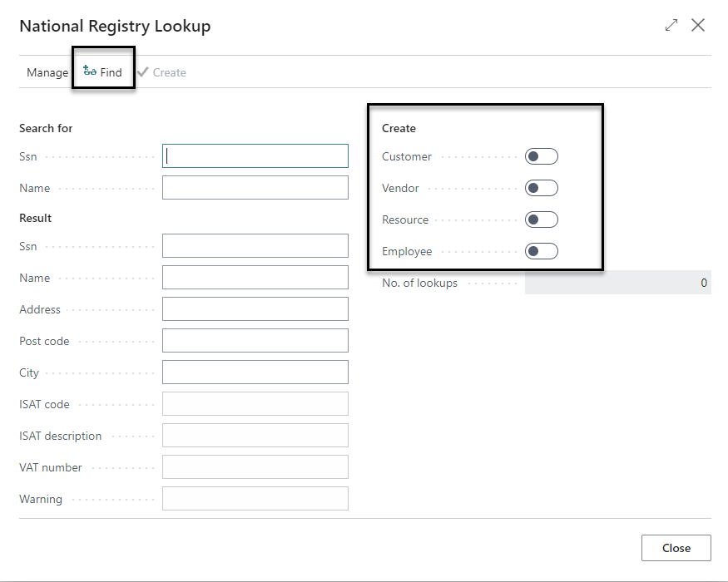Screen dimensions: 728x582
Task: Click the Post code field
Action: click(x=255, y=340)
